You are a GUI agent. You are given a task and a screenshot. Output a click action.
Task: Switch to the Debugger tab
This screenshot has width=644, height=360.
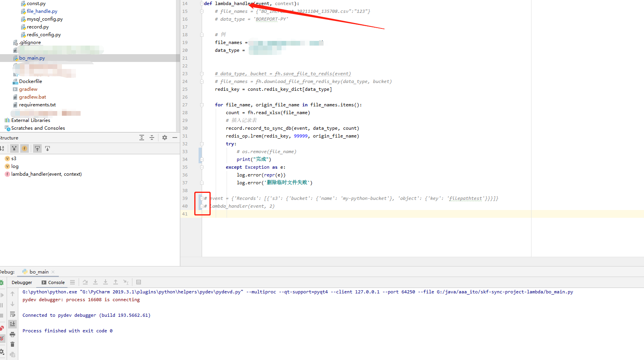[22, 282]
